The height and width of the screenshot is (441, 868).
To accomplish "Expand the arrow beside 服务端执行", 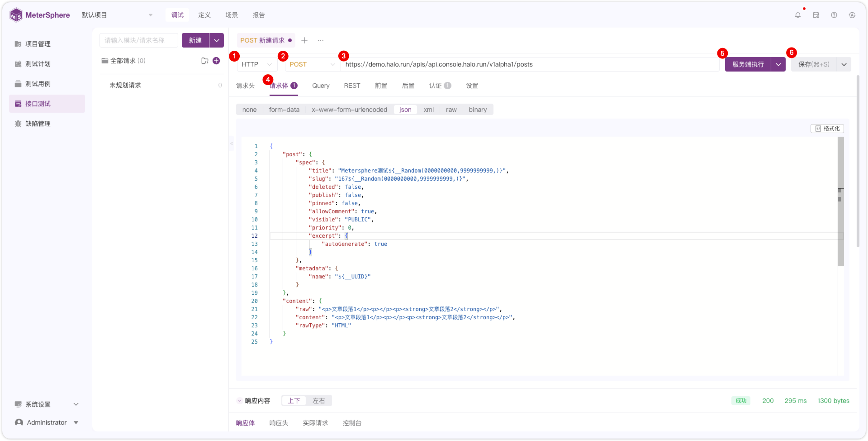I will click(x=778, y=64).
